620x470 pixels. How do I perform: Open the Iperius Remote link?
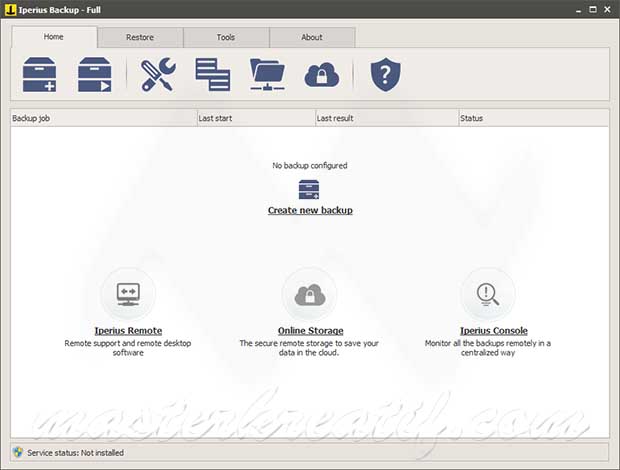pos(128,330)
